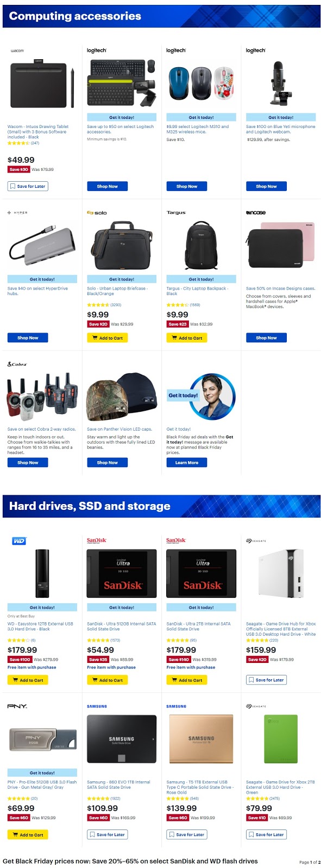The height and width of the screenshot is (868, 321).
Task: Click the Hyper brand logo
Action: pyautogui.click(x=17, y=213)
